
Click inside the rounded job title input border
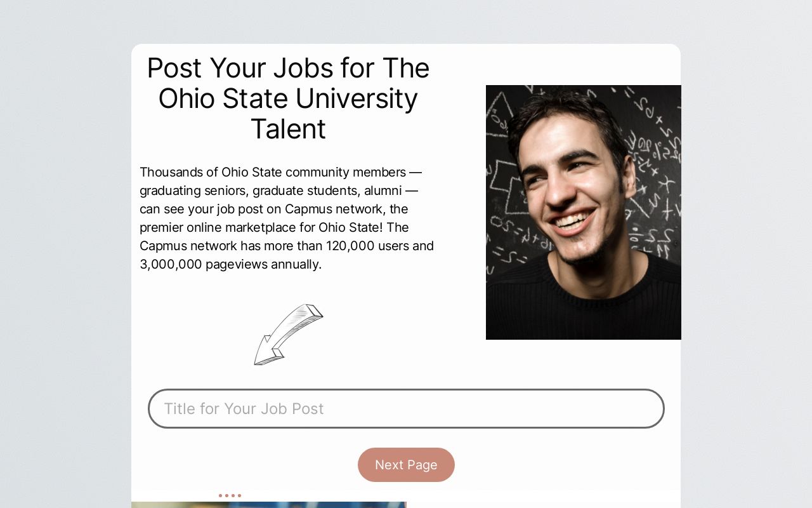(x=406, y=408)
